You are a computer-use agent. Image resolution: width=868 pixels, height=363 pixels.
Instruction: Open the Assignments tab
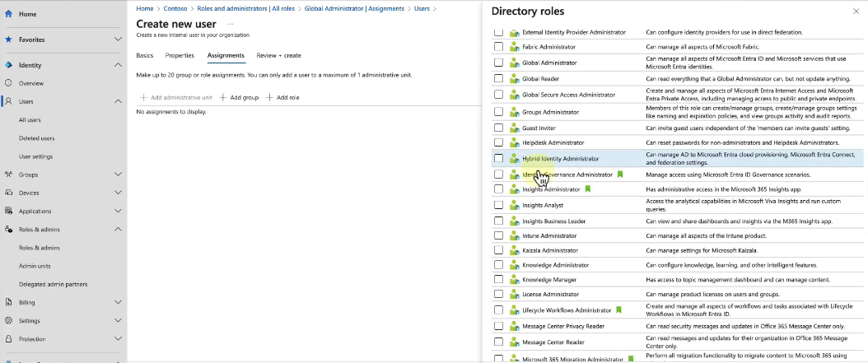click(x=226, y=55)
